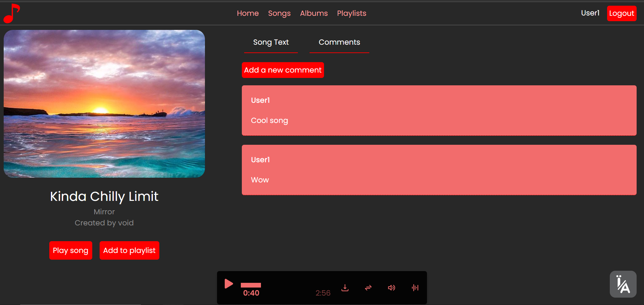Select the 'Wow' comment text
Screen dimensions: 644x305
260,180
